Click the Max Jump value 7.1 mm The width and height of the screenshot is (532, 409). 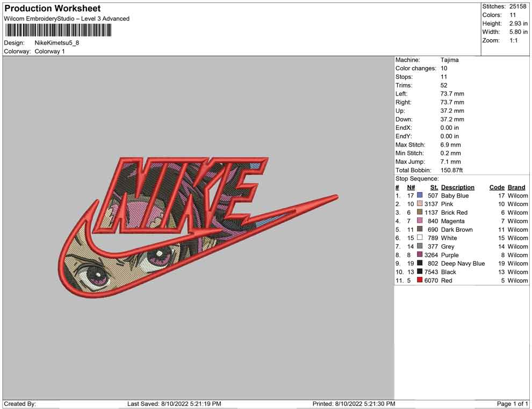tap(450, 162)
